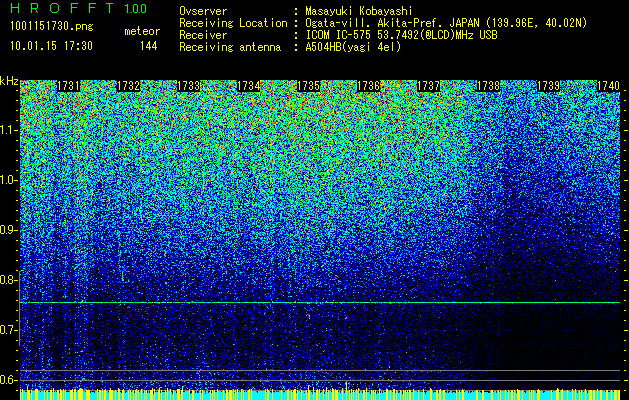Click the cyan-yellow signal strength bar

(x=320, y=394)
